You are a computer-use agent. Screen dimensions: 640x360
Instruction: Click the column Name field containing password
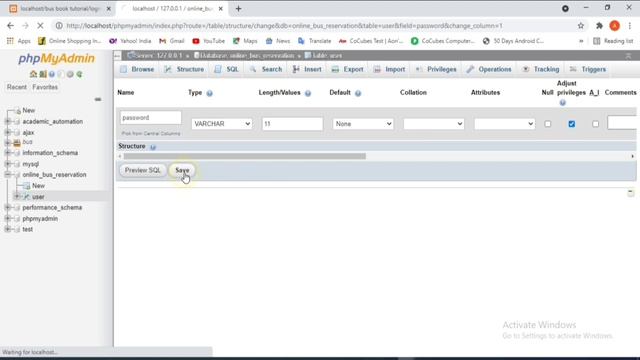point(151,118)
